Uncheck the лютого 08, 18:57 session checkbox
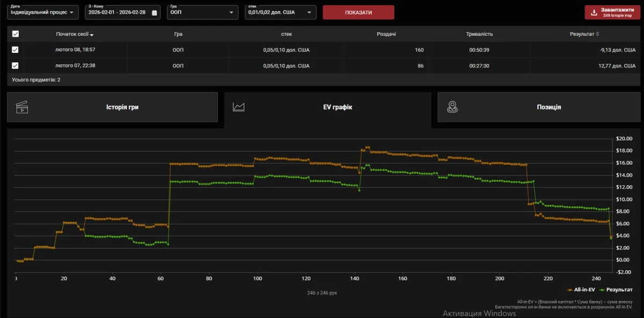 (16, 50)
